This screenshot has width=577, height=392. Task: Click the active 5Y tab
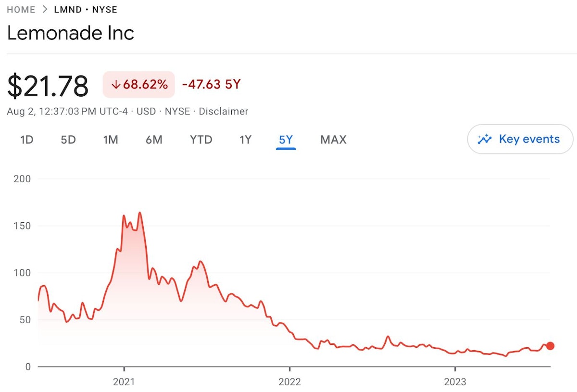286,139
